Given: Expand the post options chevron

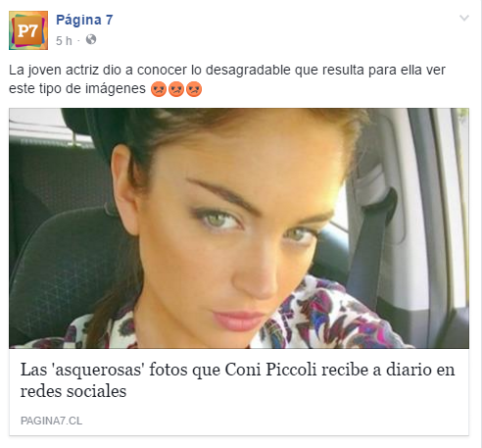Looking at the screenshot, I should [464, 18].
